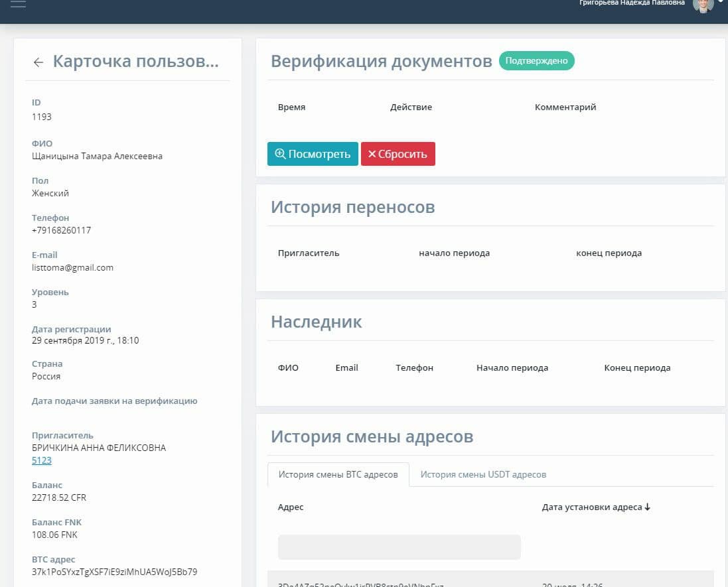Select the first BTC address history row
This screenshot has height=587, width=728.
490,580
